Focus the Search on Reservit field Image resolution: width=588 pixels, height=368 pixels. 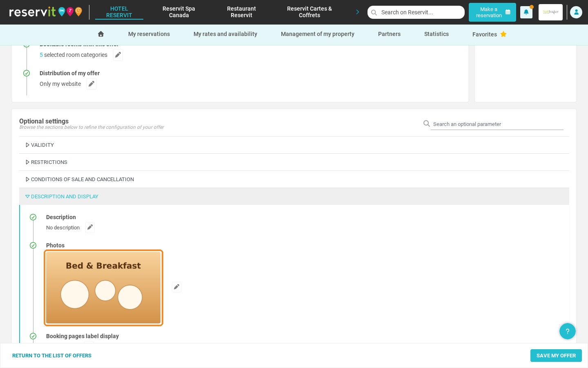(x=416, y=12)
